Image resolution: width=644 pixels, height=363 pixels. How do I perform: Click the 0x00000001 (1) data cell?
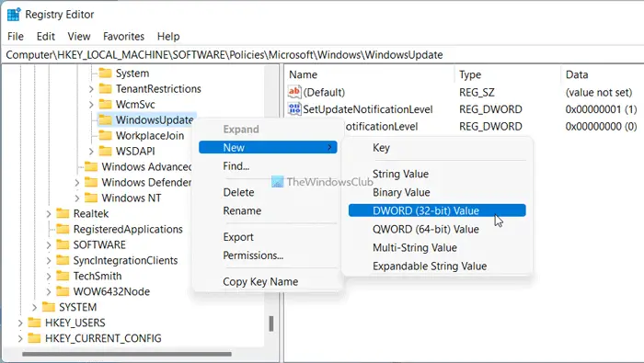pos(601,109)
